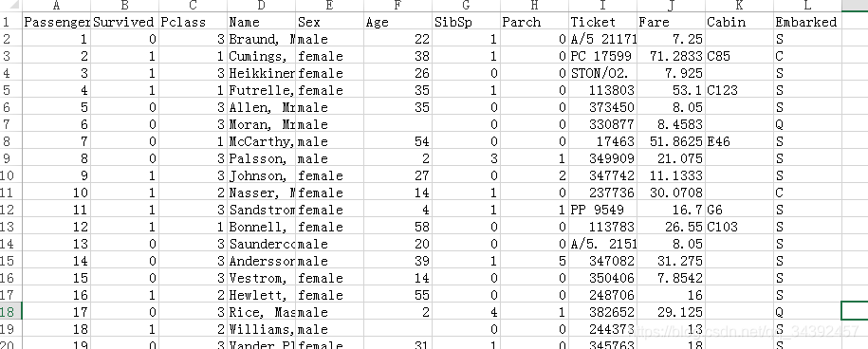Select column A header
The image size is (868, 349).
coord(57,6)
